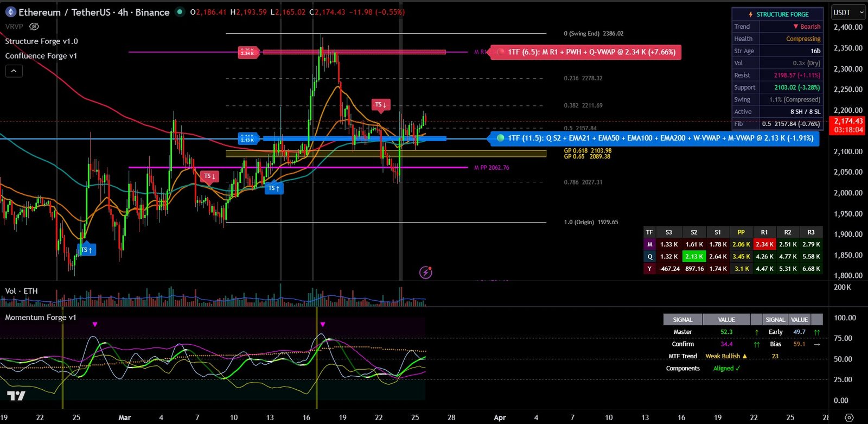Screen dimensions: 868x424
Task: Click the yellow triangle beside Weak Bullish
Action: (x=745, y=356)
